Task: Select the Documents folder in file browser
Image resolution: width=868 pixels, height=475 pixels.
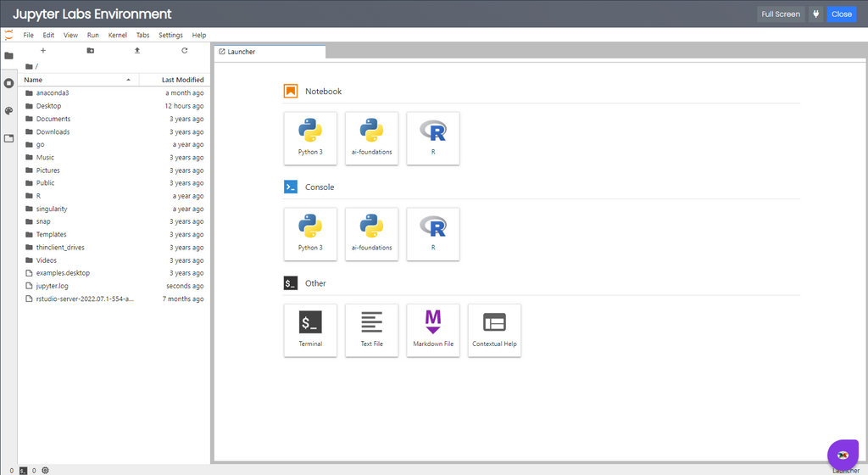Action: pos(53,119)
